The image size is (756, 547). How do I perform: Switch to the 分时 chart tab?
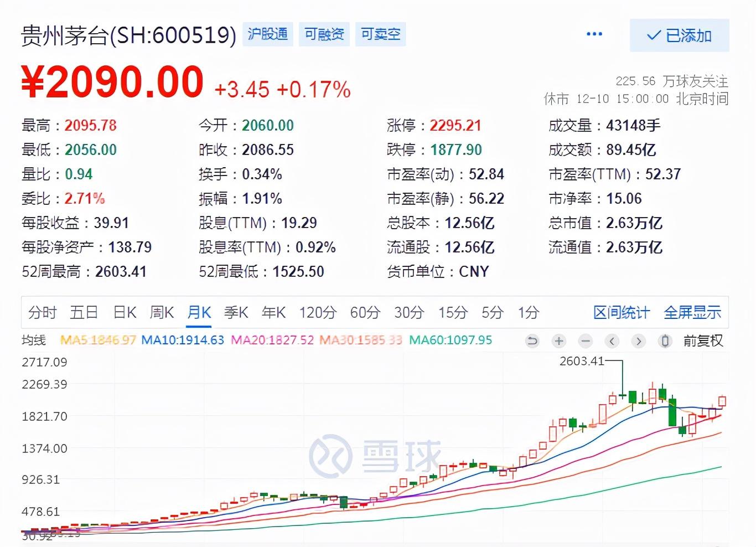click(43, 313)
